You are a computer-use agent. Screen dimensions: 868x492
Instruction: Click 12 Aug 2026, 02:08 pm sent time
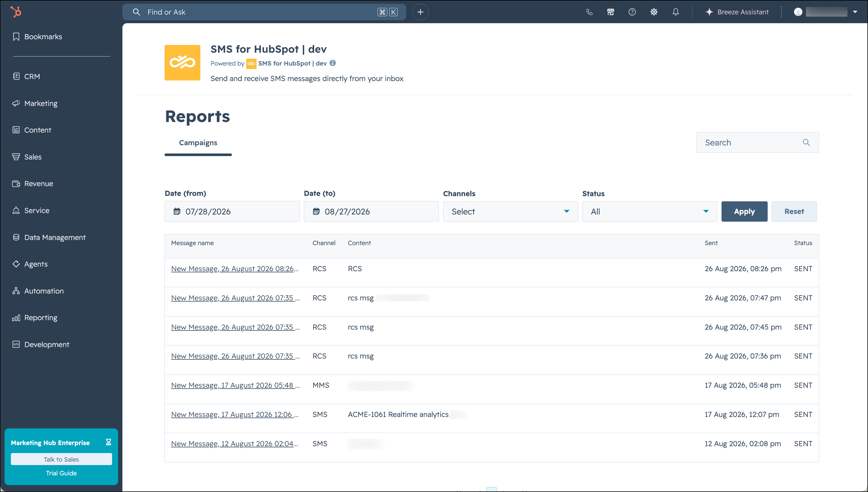(742, 444)
